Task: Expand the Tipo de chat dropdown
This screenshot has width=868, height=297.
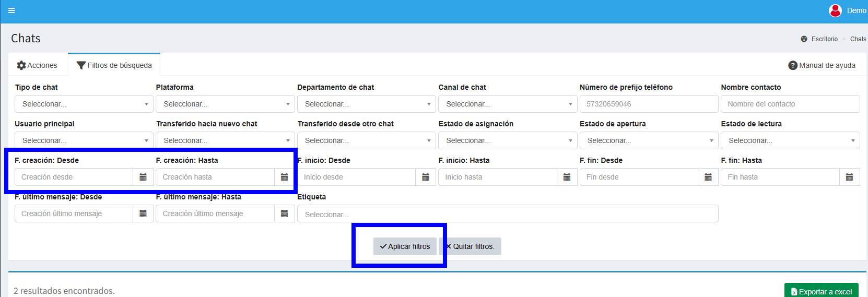Action: (x=84, y=104)
